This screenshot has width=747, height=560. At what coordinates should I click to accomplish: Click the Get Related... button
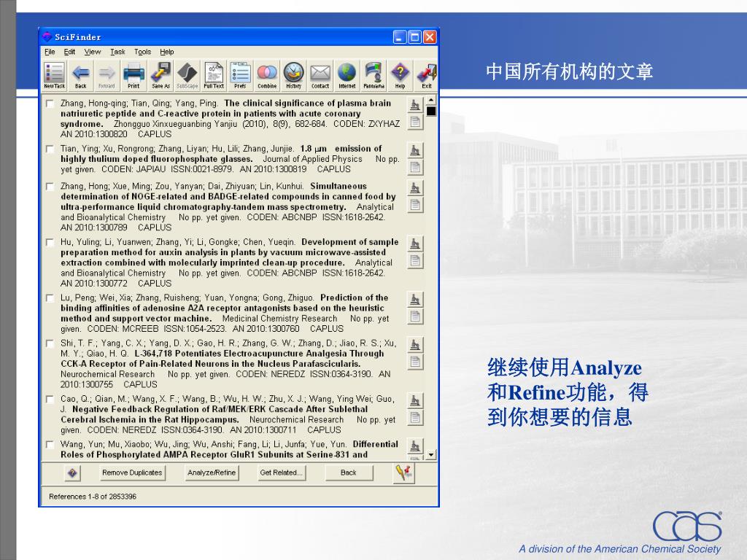(281, 472)
